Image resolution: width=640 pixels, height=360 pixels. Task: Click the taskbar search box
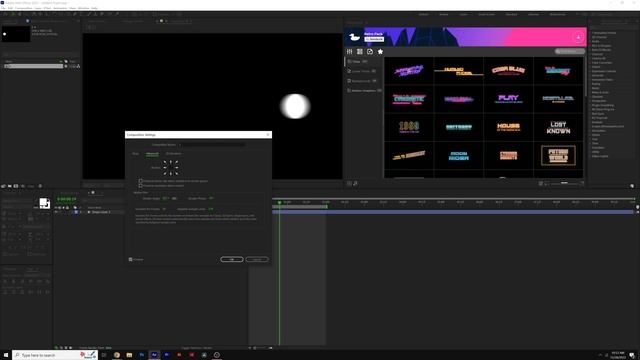[x=55, y=355]
